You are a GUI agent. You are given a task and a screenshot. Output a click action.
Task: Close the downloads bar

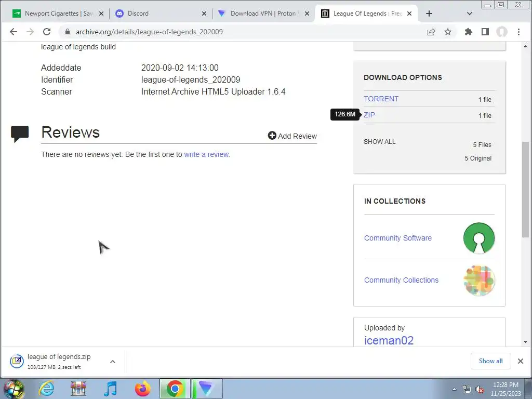[521, 361]
